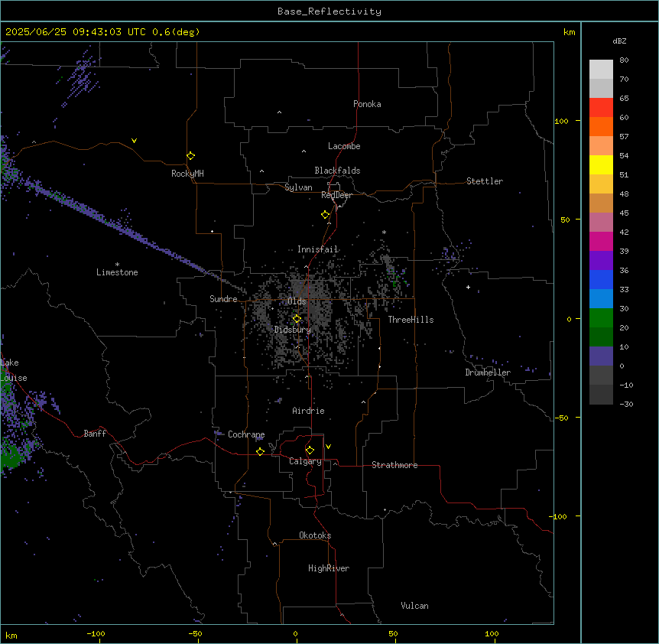Screen dimensions: 659x644
Task: Select the purple 36-39 dBZ legend swatch
Action: click(x=601, y=261)
